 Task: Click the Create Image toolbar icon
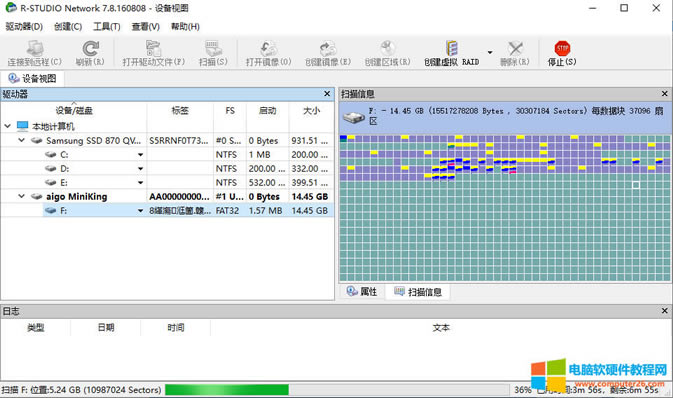coord(328,48)
